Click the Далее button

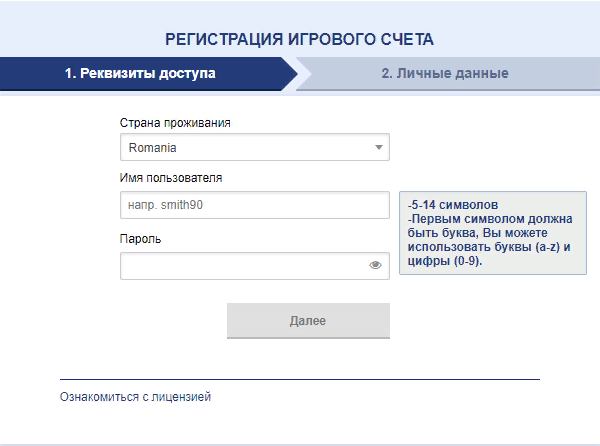(308, 321)
